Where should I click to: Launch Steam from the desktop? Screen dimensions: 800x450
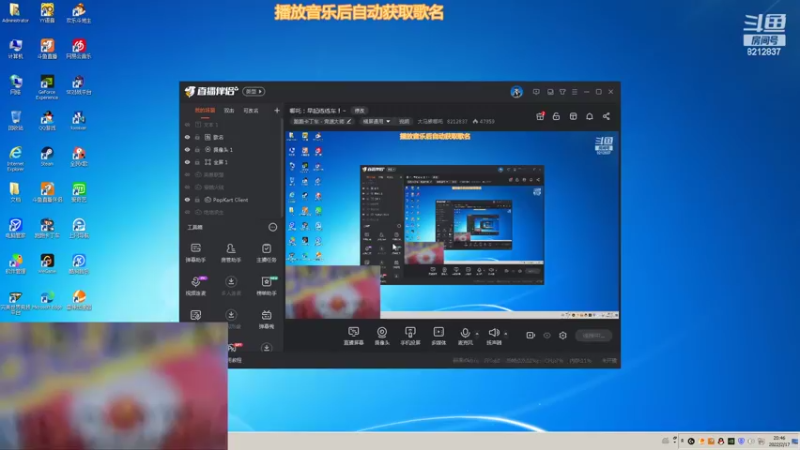coord(47,157)
